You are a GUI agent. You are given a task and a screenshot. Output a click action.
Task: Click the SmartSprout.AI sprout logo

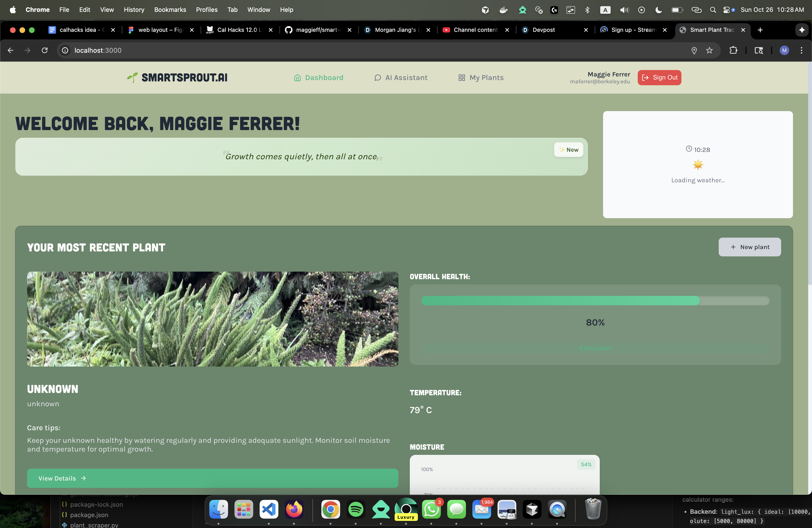coord(132,77)
